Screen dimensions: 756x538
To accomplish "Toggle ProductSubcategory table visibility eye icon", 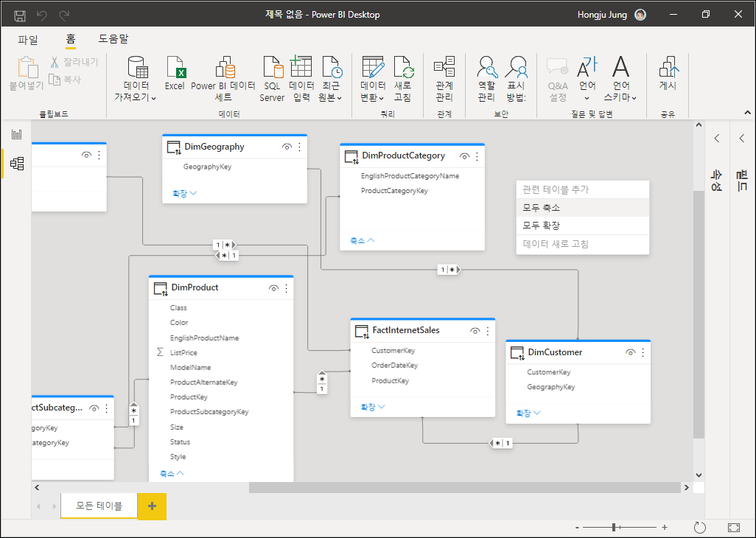I will point(94,408).
